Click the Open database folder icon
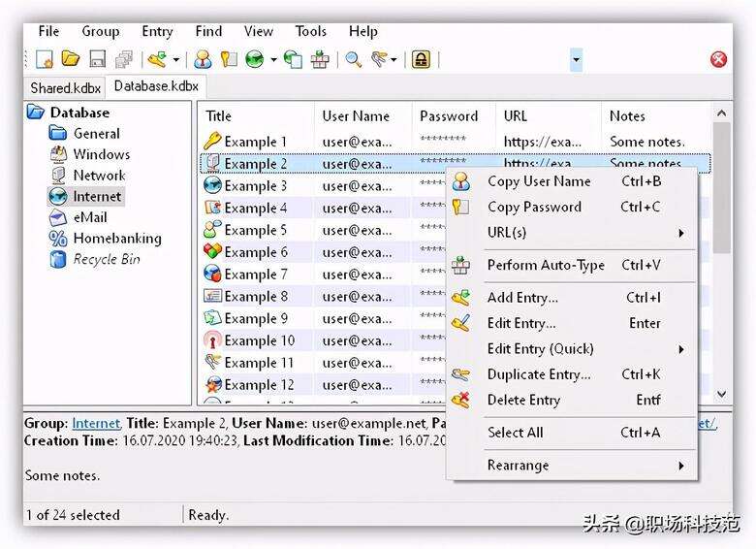This screenshot has height=549, width=756. pyautogui.click(x=71, y=59)
